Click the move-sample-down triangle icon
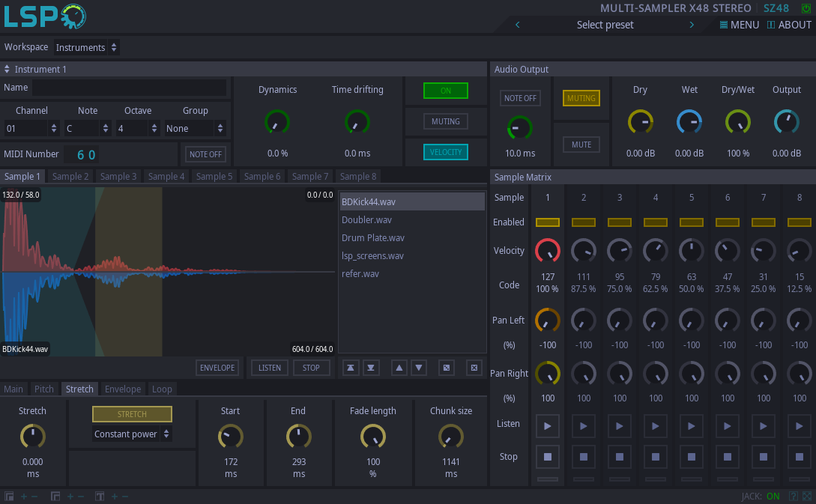 pyautogui.click(x=420, y=368)
